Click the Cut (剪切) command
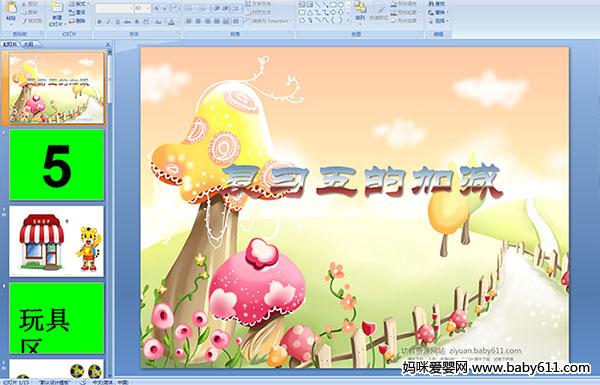The height and width of the screenshot is (385, 600). 30,4
